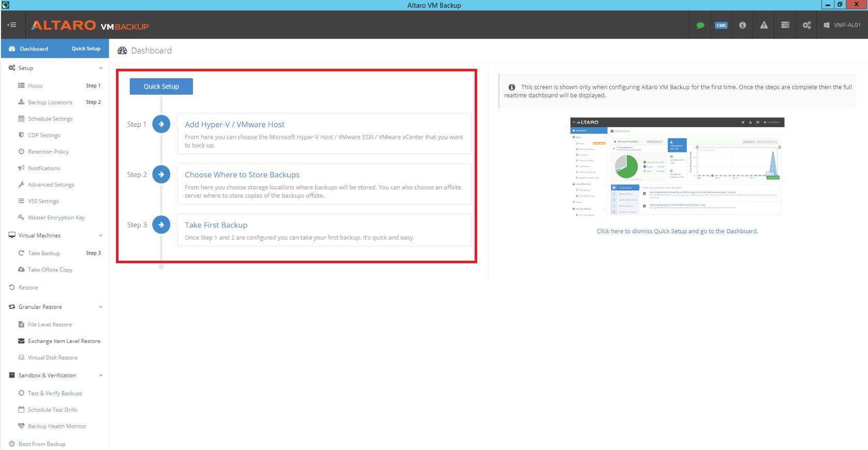This screenshot has height=450, width=868.
Task: Click the Step 1 arrow circle icon
Action: coord(161,124)
